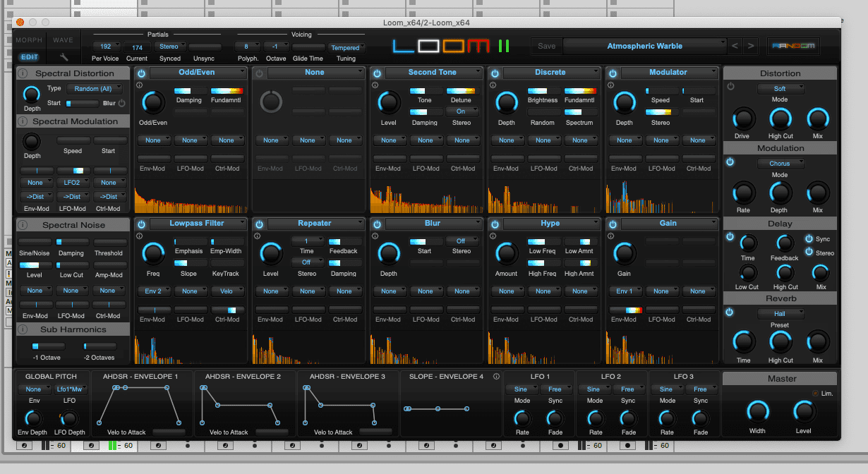Click the Discrete Depth knob
The height and width of the screenshot is (474, 868).
(x=506, y=102)
